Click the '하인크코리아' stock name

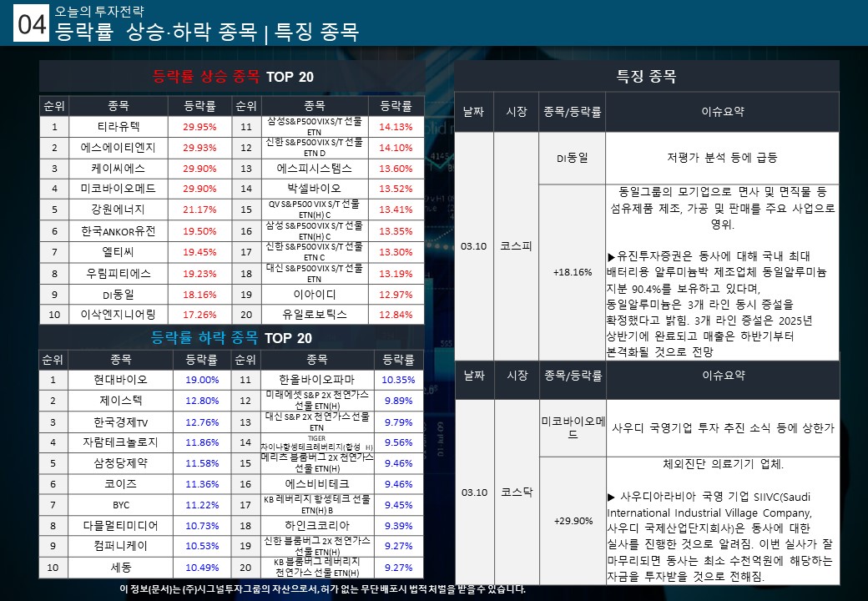point(316,526)
